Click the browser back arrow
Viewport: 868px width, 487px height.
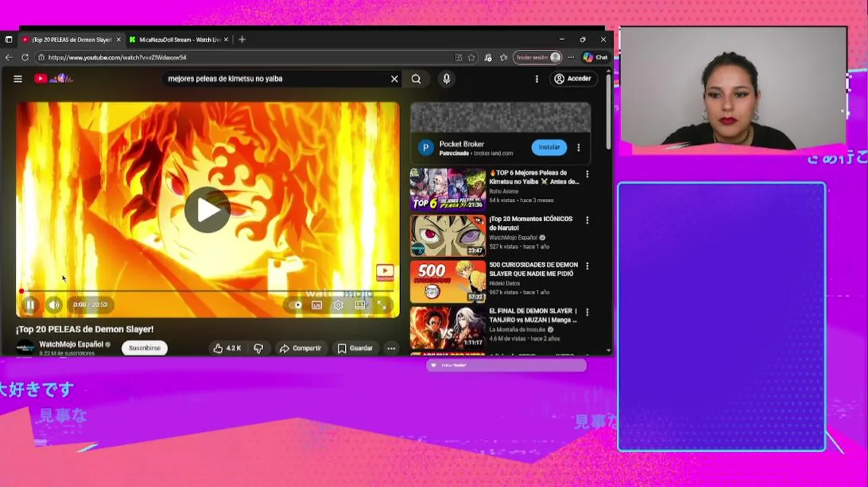pyautogui.click(x=9, y=57)
